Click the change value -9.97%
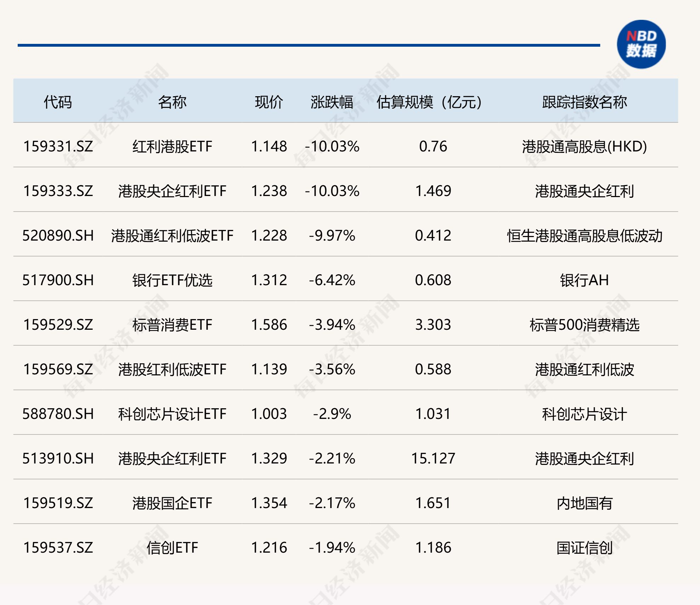This screenshot has height=605, width=700. point(332,236)
